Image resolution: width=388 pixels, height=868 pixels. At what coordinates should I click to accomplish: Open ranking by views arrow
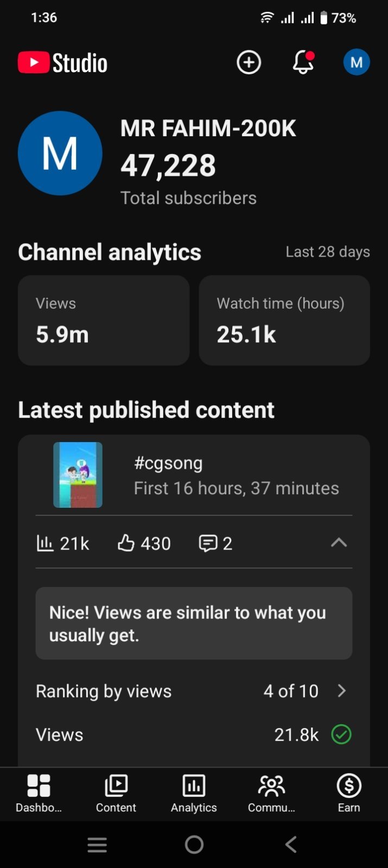pos(341,691)
